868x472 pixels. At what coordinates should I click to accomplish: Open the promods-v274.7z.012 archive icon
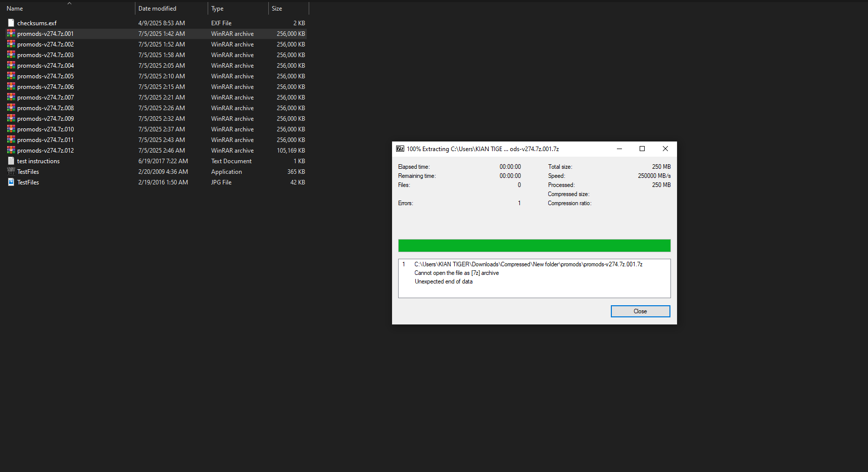pyautogui.click(x=11, y=150)
